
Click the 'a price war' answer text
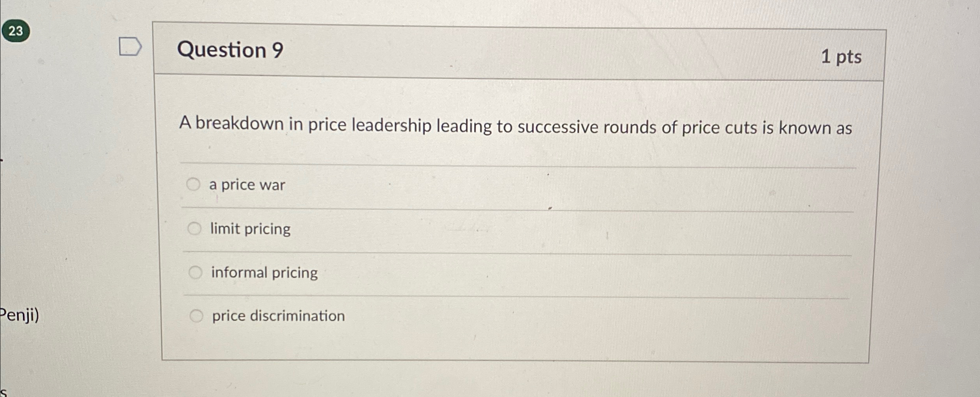[247, 184]
